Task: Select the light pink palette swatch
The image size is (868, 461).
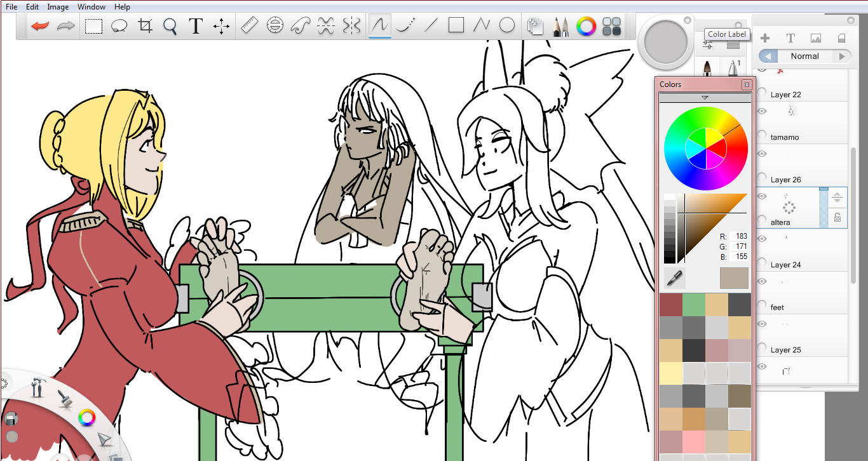Action: click(694, 442)
